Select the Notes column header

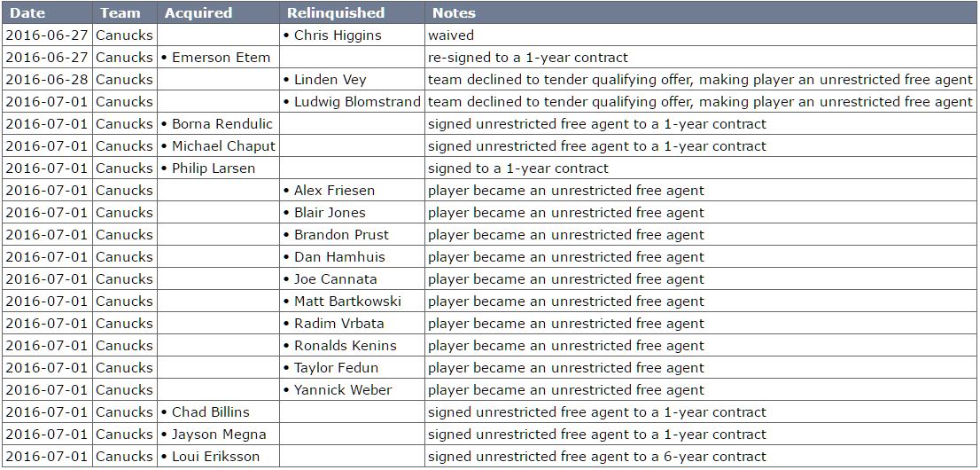pos(454,13)
